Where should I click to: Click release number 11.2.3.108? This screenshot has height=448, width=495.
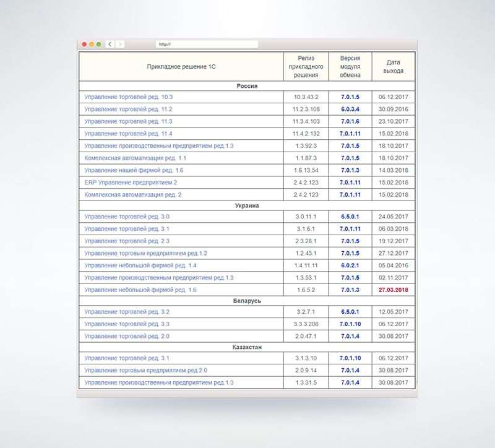[x=306, y=110]
